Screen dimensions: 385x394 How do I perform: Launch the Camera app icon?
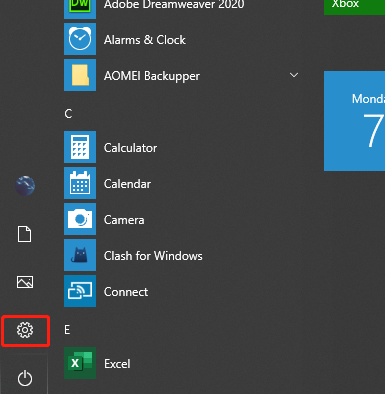80,219
